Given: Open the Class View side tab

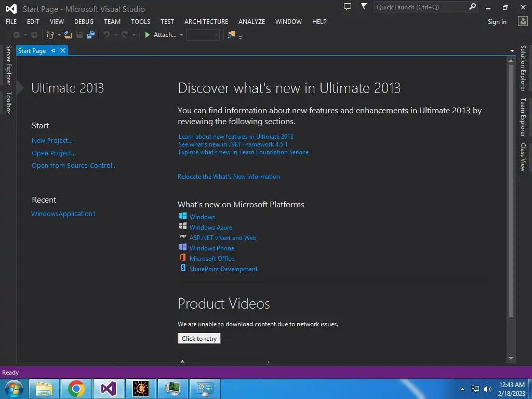Looking at the screenshot, I should [x=523, y=157].
